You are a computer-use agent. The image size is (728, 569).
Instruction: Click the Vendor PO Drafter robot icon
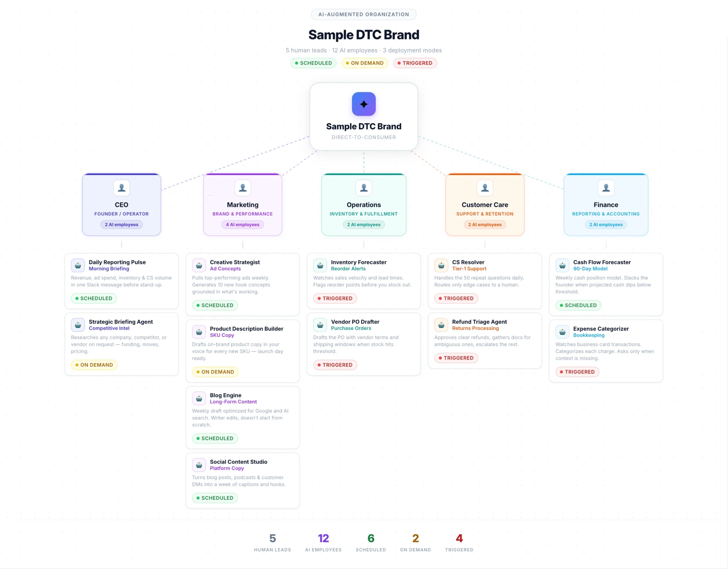click(320, 325)
